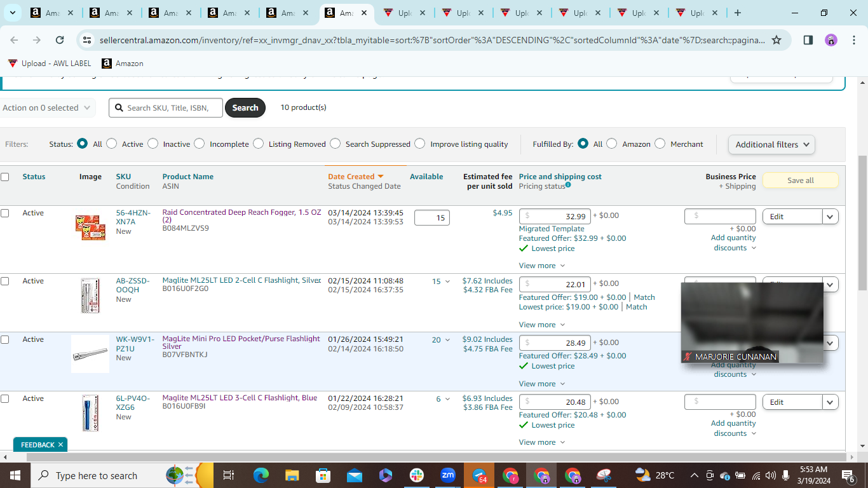
Task: Open the Chrome profile avatar
Action: [831, 40]
